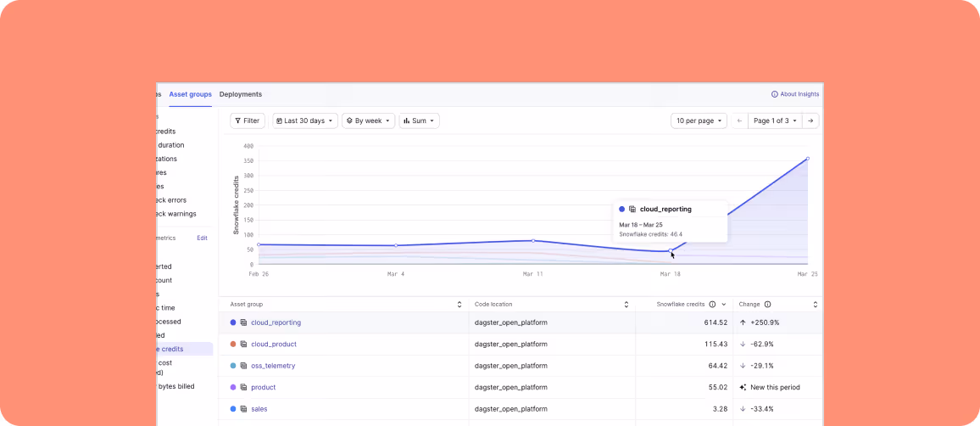This screenshot has width=980, height=426.
Task: Click the down arrow beside -29.1%
Action: click(743, 366)
